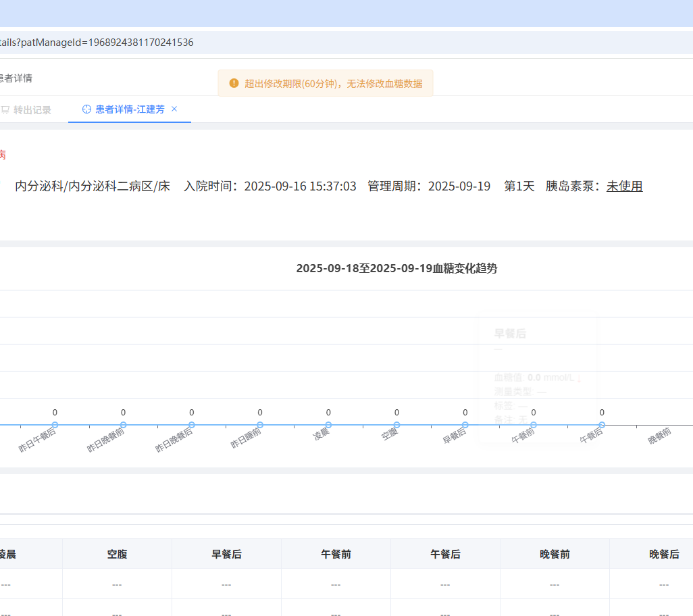Viewport: 693px width, 616px height.
Task: Click the 昨日晚餐后 chart axis label
Action: click(x=174, y=440)
